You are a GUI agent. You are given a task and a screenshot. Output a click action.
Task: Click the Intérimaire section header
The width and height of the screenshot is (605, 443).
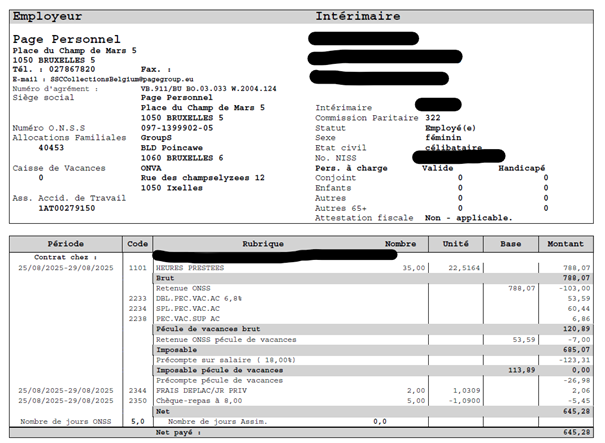pyautogui.click(x=357, y=17)
